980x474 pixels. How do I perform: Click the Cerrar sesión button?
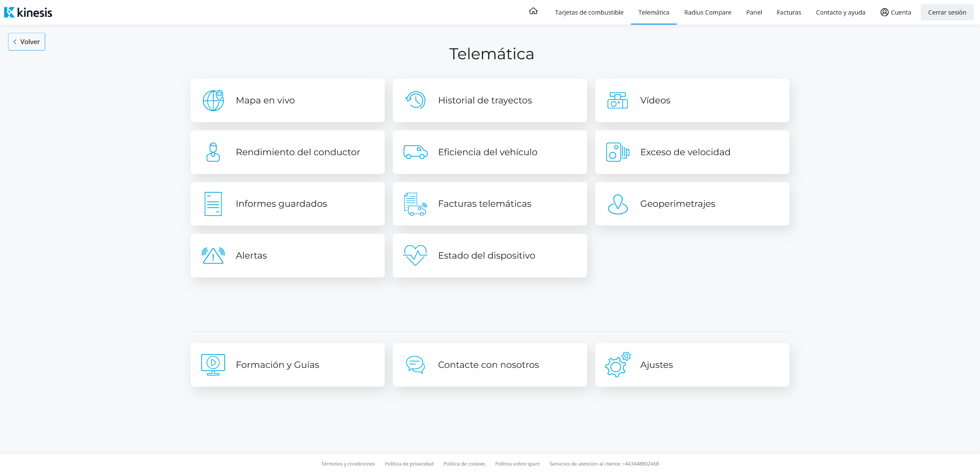(947, 12)
